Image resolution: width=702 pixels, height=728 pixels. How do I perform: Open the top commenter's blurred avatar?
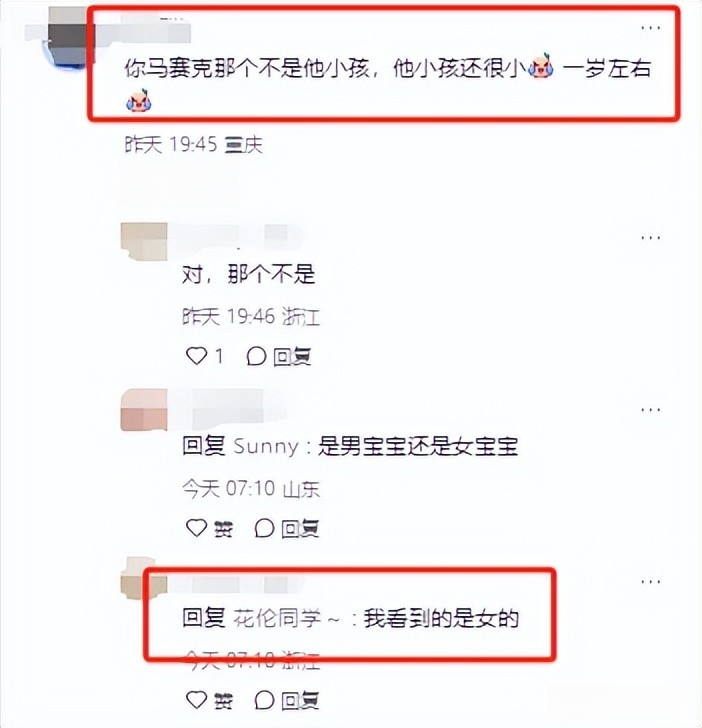pos(65,38)
